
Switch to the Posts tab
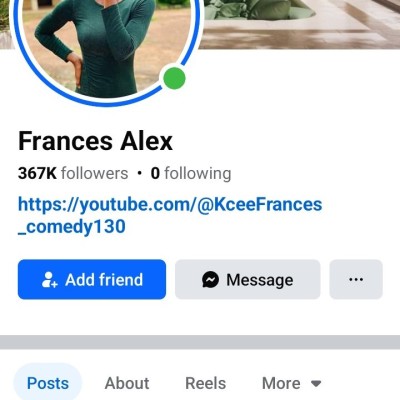click(48, 383)
